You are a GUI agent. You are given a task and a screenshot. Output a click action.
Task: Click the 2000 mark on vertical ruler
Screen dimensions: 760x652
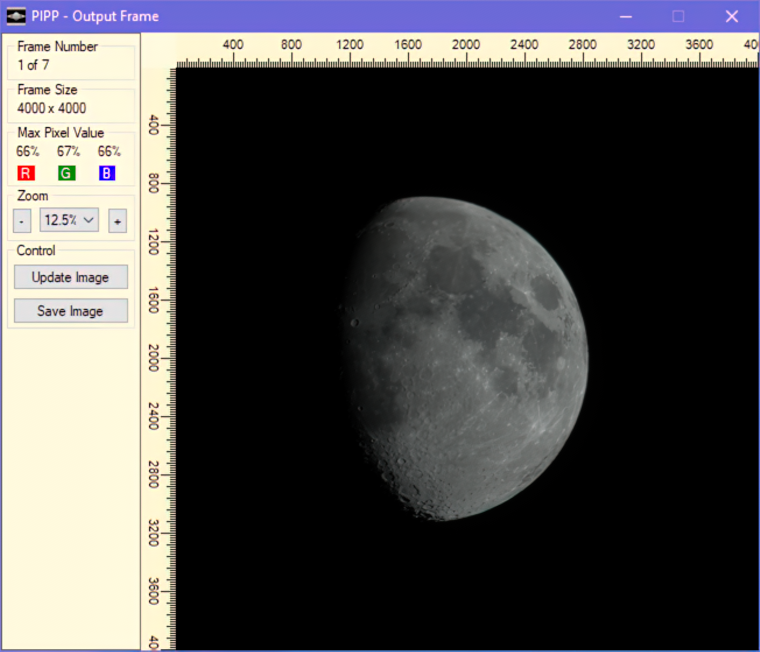(154, 358)
